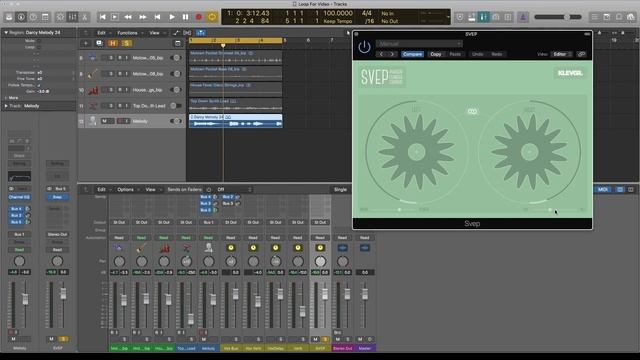Toggle the Mute checkbox in region inspector
This screenshot has height=360, width=640.
point(39,41)
